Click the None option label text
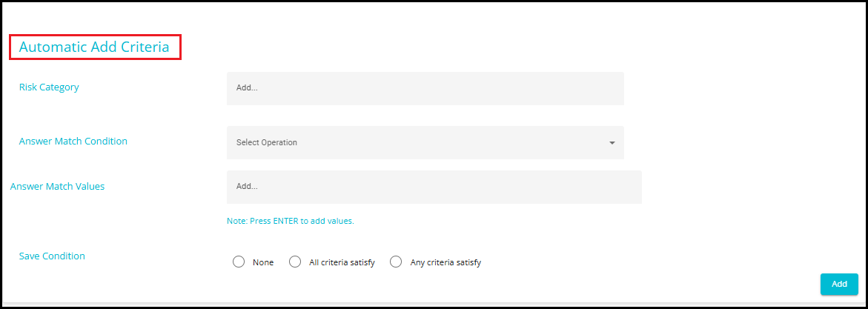Screen dimensions: 868x309 point(263,262)
